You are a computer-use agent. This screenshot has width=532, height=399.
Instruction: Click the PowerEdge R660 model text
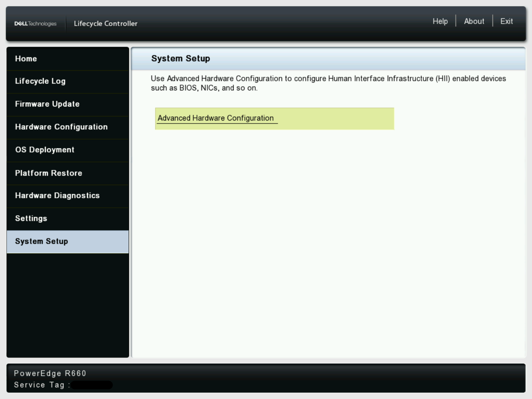[x=50, y=373]
